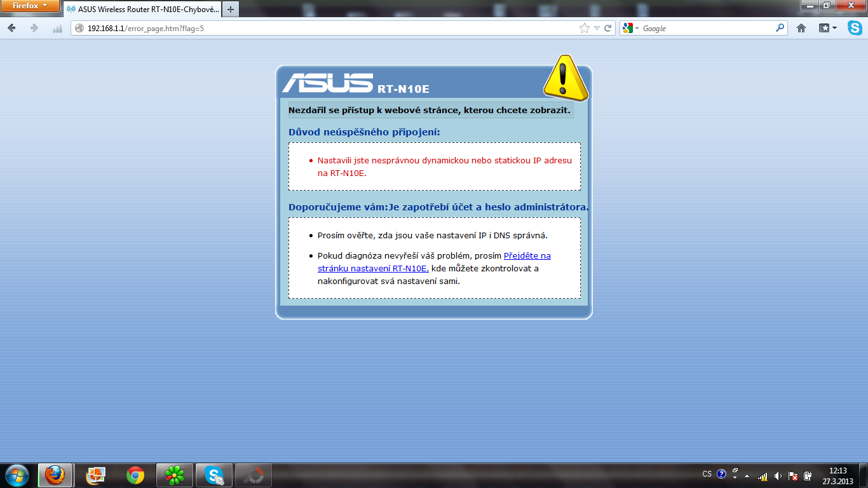Select the ASUS Wireless Router RT-N10E tab
Viewport: 868px width, 488px height.
coord(142,10)
